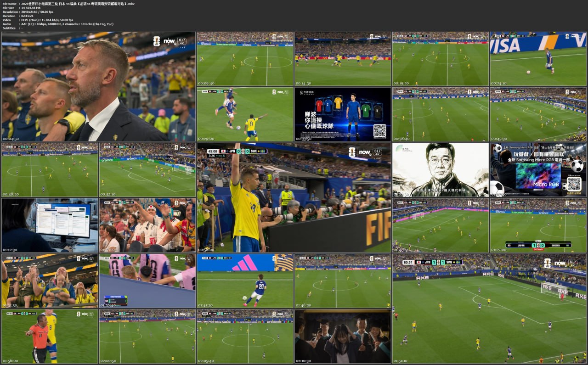Select the 01:12:30 computer monitor frame
This screenshot has height=365, width=588.
50,225
